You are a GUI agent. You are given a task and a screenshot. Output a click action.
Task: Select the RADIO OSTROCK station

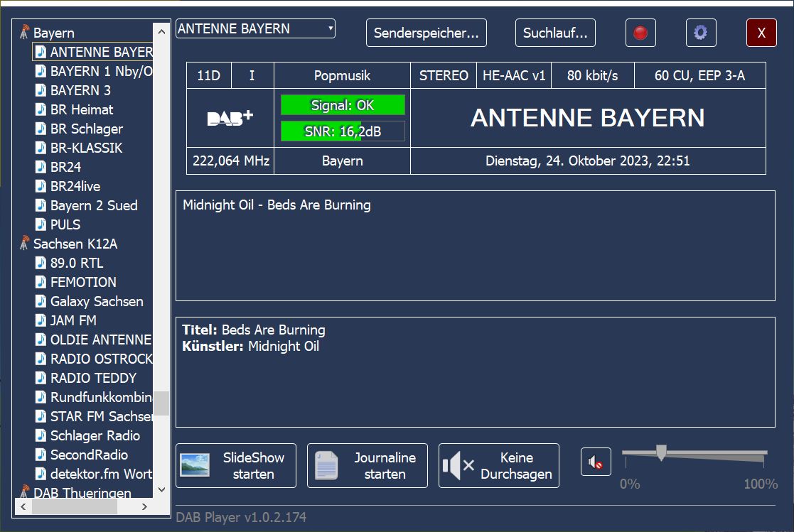(x=101, y=359)
